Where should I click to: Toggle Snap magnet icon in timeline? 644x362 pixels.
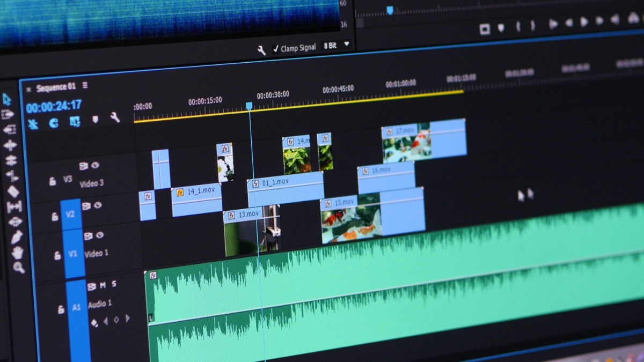(x=54, y=123)
